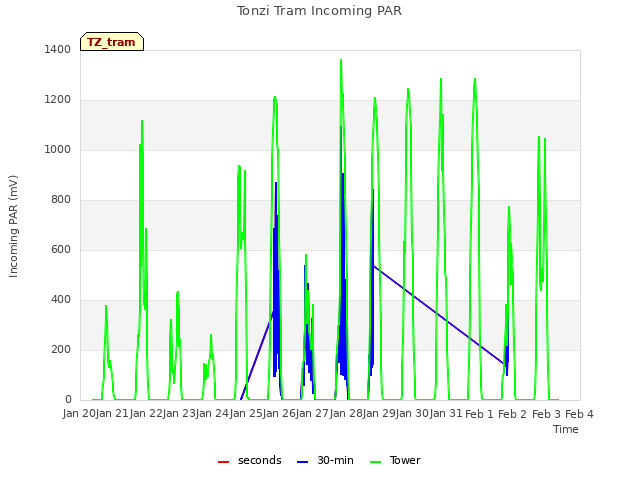Click the chart title Tonzi Tram Incoming PAR
The width and height of the screenshot is (640, 480).
(x=319, y=11)
